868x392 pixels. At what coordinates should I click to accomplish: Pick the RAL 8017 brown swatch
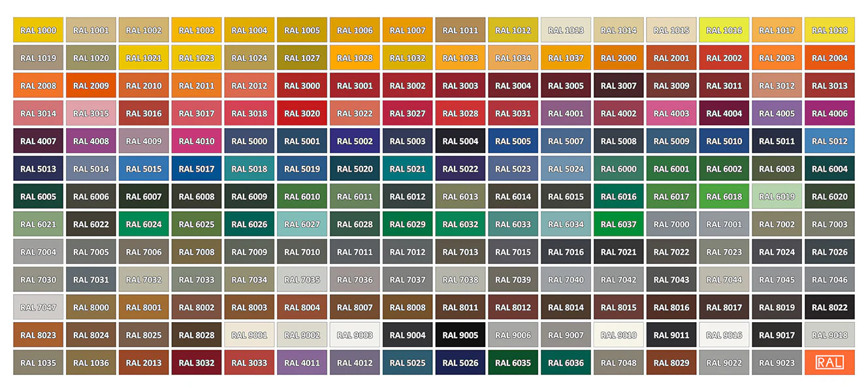click(x=724, y=307)
